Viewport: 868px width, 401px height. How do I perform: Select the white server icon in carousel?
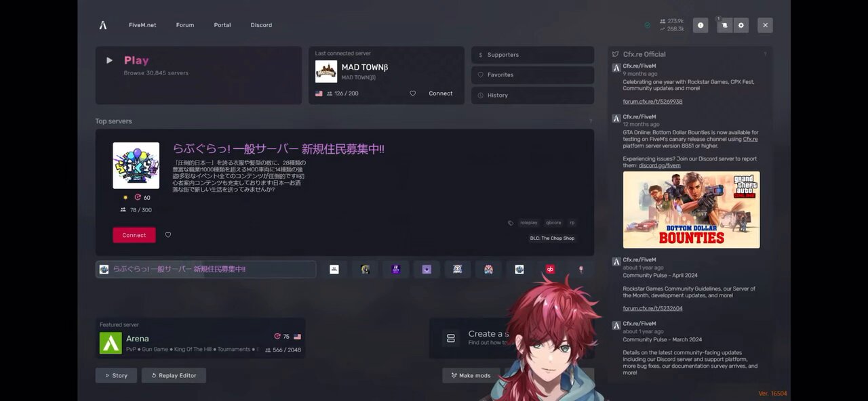pos(334,270)
